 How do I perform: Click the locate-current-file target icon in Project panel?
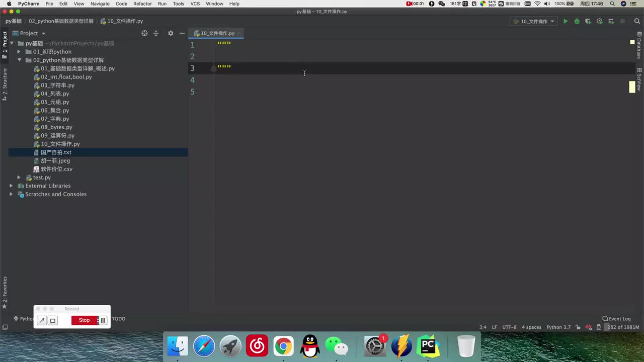tap(144, 33)
